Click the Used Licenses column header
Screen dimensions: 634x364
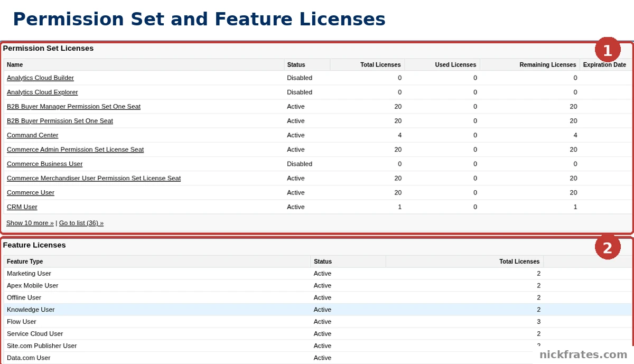(x=442, y=64)
